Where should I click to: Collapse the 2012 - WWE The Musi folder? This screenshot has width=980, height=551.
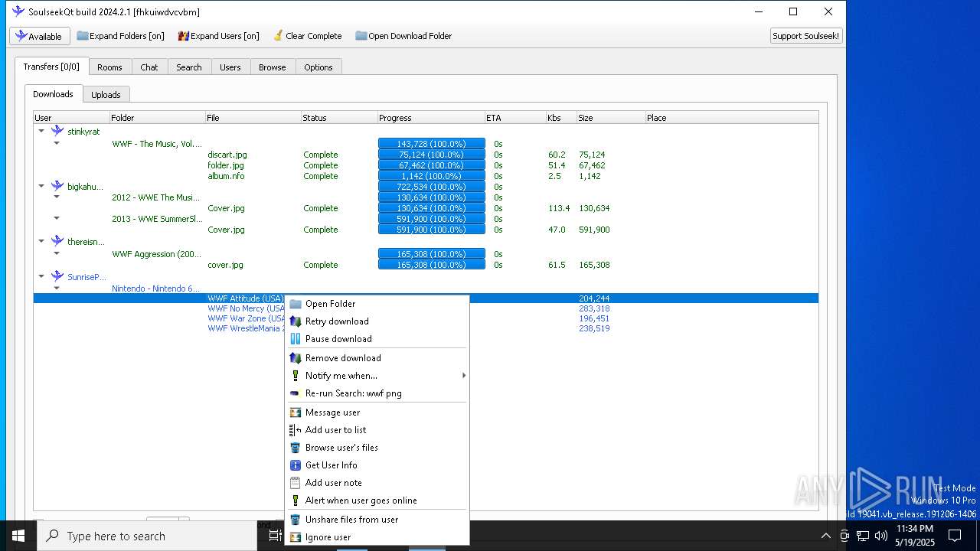[x=57, y=197]
